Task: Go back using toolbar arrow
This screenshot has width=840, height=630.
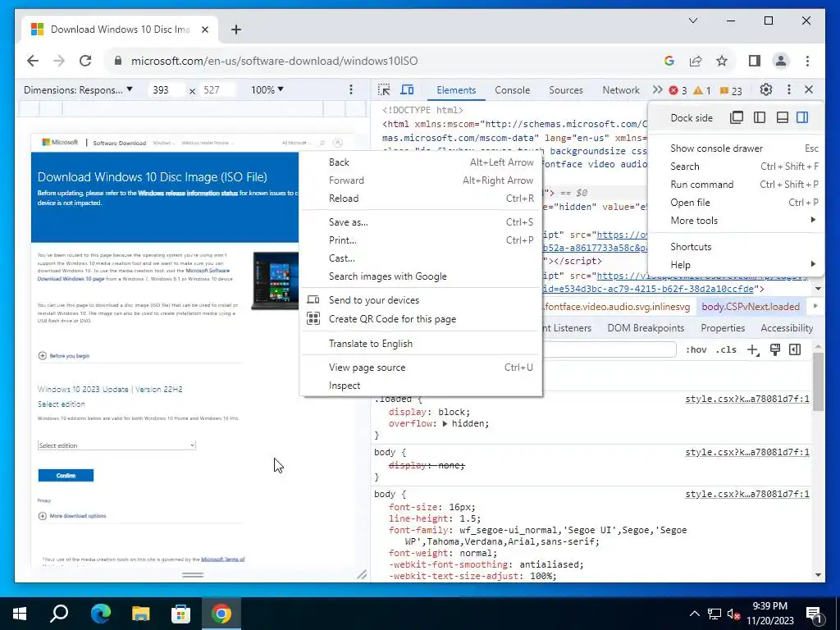Action: [x=33, y=61]
